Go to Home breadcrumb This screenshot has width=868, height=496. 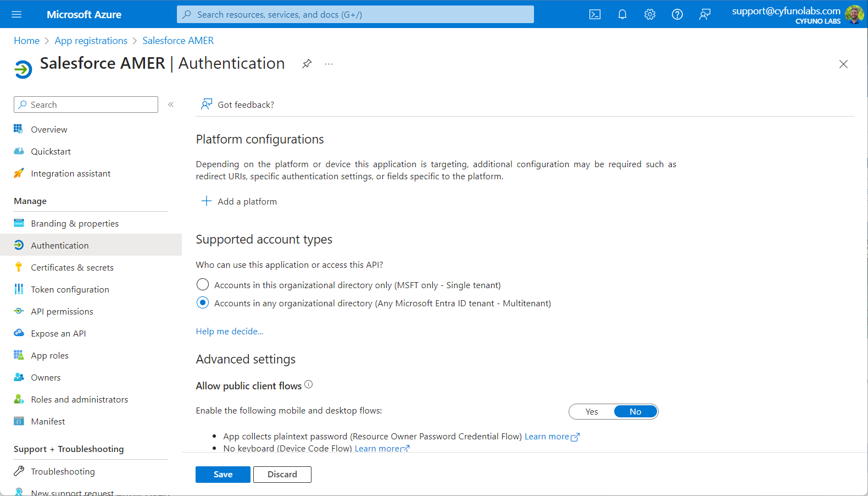point(26,41)
